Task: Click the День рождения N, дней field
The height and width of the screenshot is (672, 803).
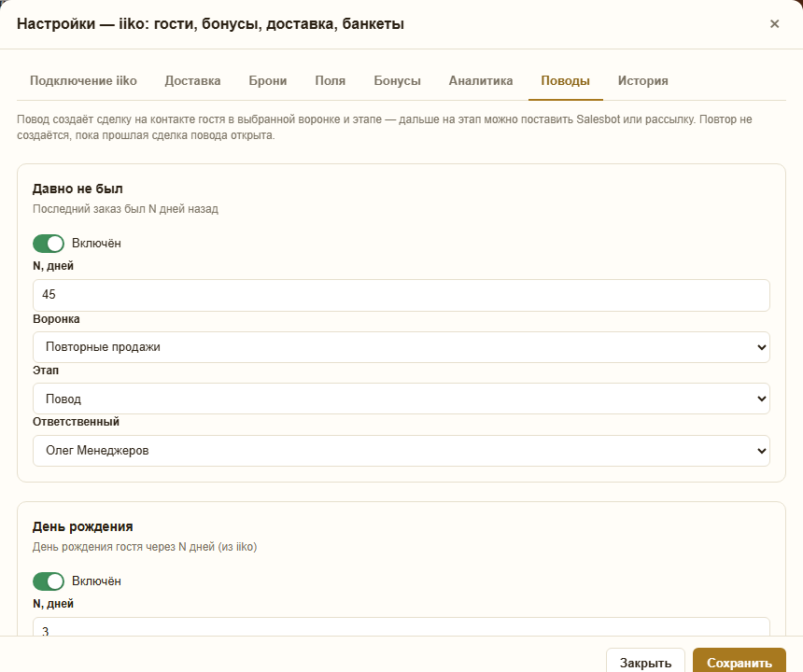Action: coord(401,627)
